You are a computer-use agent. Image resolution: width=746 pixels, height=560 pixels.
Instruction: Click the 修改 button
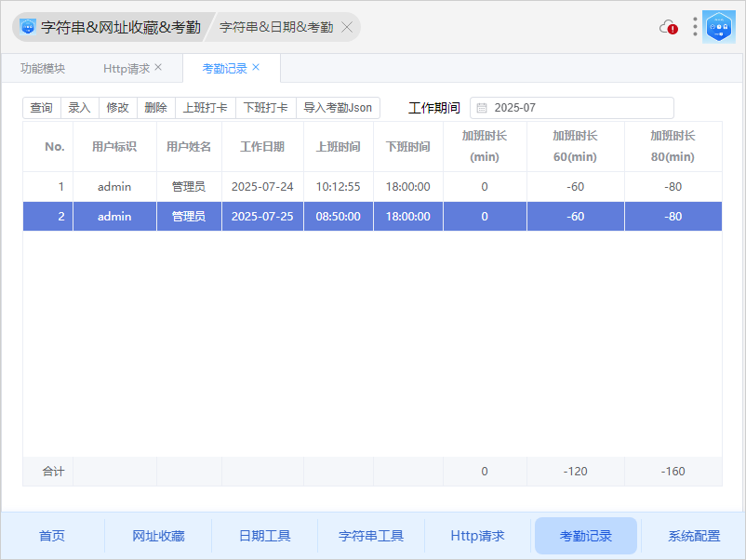118,108
